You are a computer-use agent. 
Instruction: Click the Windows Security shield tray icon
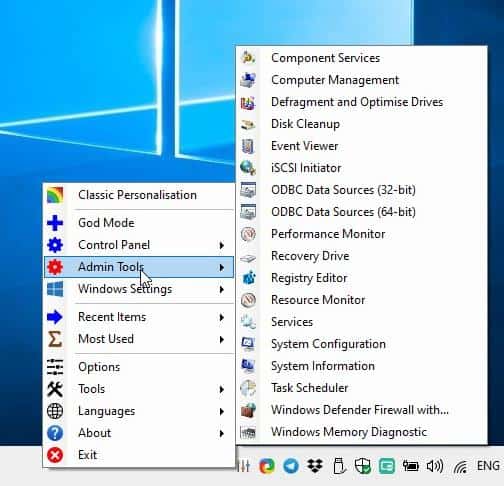pyautogui.click(x=363, y=466)
